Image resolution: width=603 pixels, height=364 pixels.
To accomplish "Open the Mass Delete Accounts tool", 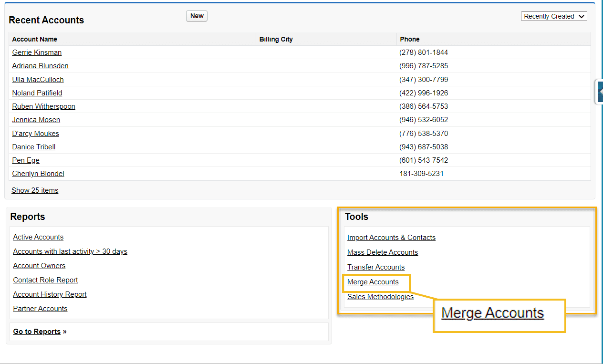I will pyautogui.click(x=382, y=252).
